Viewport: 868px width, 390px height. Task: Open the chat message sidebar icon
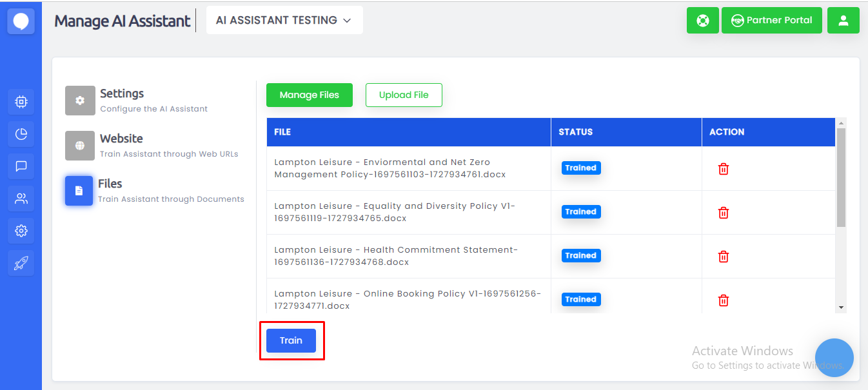[x=21, y=166]
